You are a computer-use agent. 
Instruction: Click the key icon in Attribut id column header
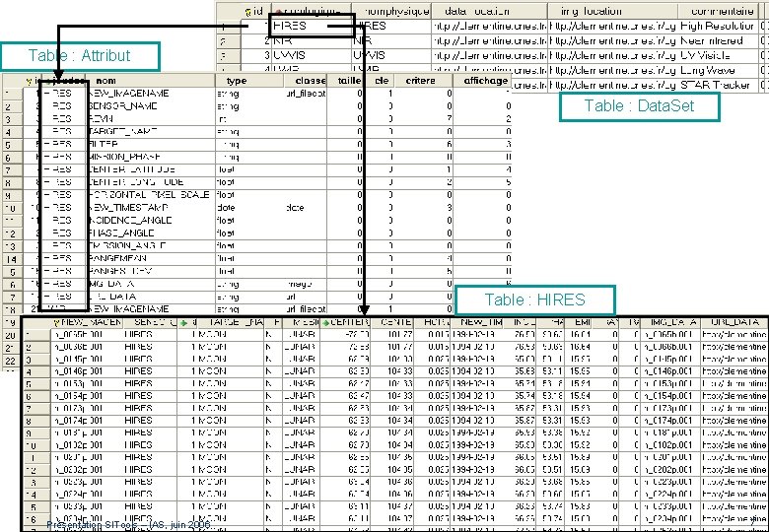[x=29, y=81]
